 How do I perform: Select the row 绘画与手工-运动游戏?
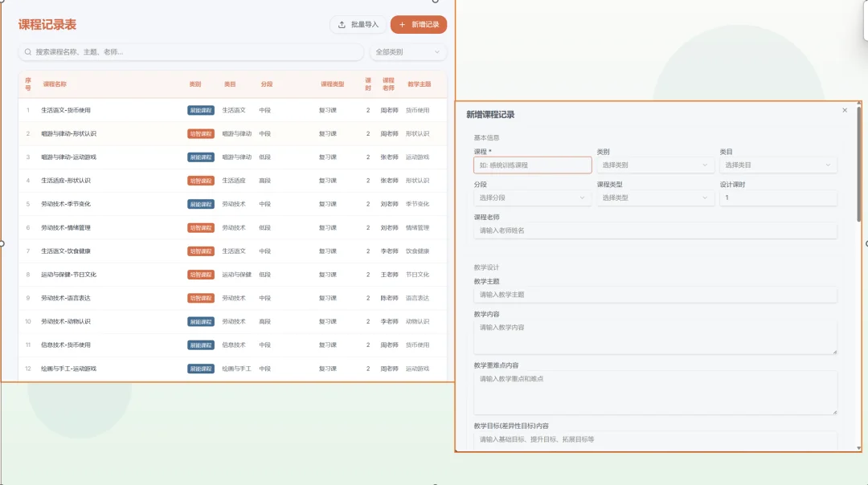click(x=232, y=369)
